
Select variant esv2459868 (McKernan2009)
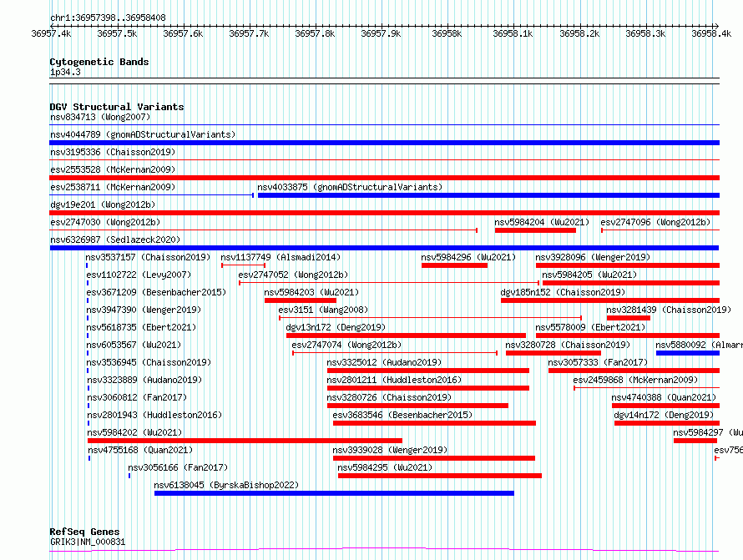(635, 380)
